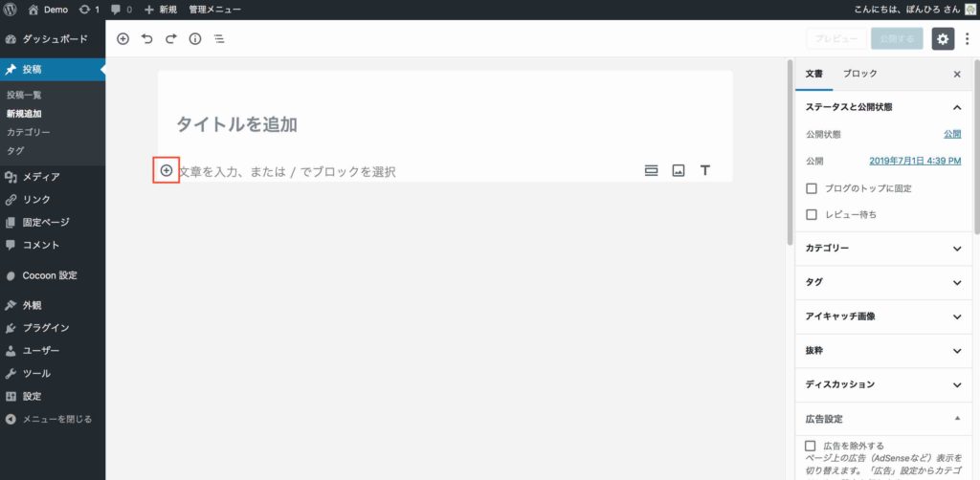The height and width of the screenshot is (480, 980).
Task: Expand the カテゴリー panel
Action: click(x=884, y=249)
